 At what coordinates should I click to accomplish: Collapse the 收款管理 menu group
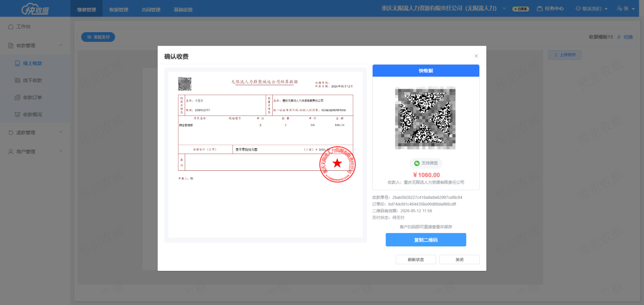coord(61,45)
